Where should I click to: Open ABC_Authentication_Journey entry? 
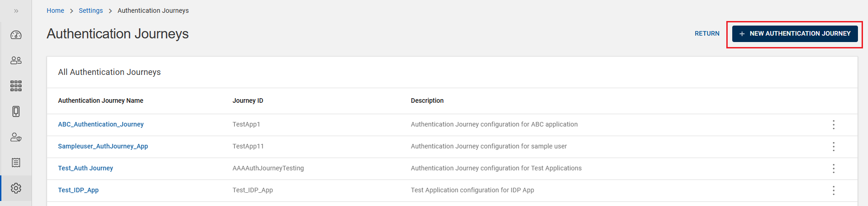[x=101, y=124]
